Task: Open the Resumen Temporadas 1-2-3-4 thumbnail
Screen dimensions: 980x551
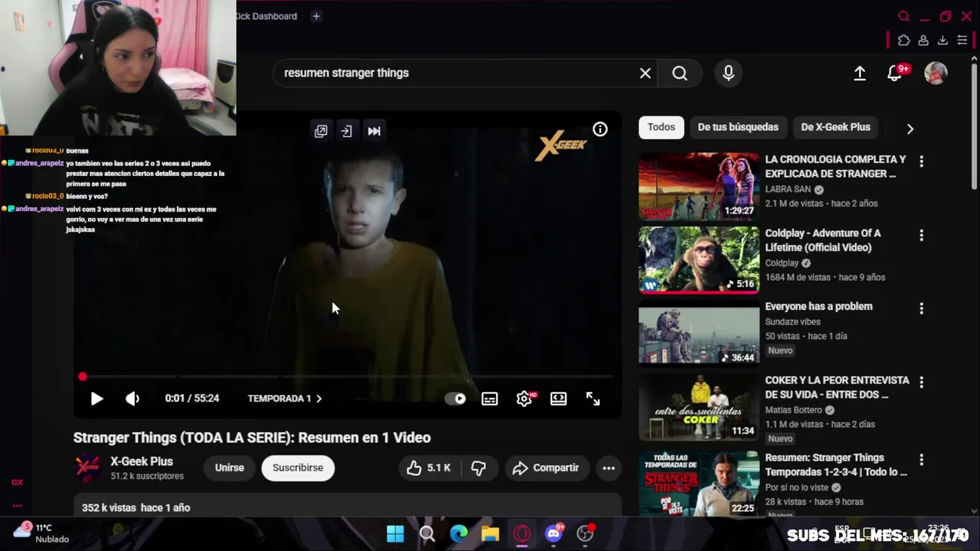Action: (x=699, y=484)
